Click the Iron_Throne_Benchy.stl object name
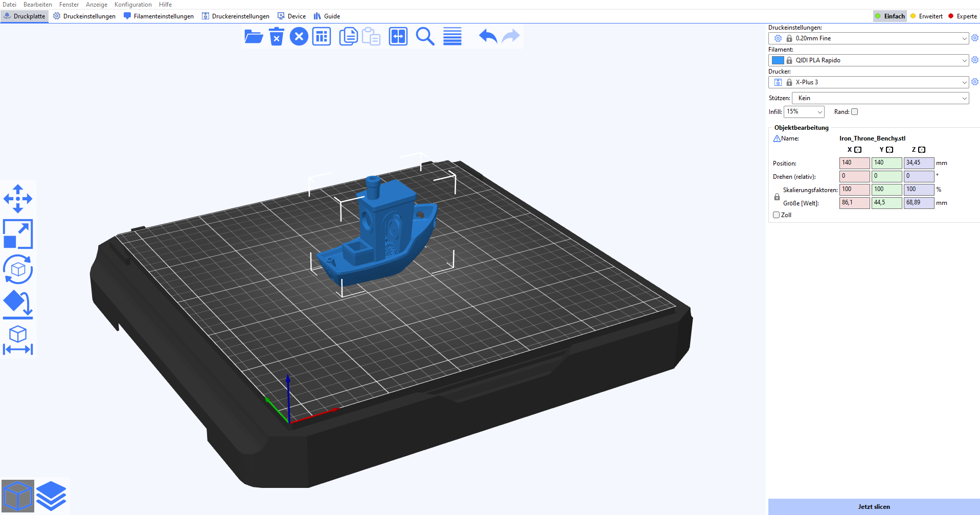This screenshot has height=515, width=980. pyautogui.click(x=872, y=138)
